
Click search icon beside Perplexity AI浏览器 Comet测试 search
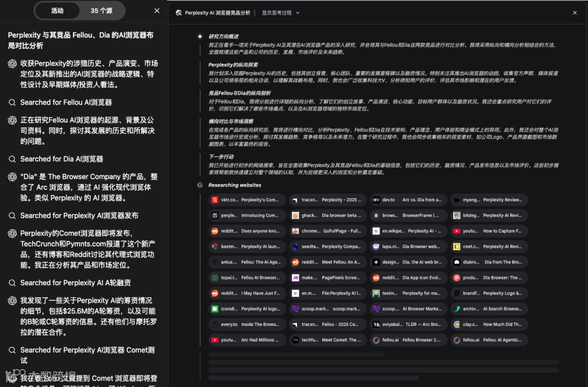[x=12, y=350]
